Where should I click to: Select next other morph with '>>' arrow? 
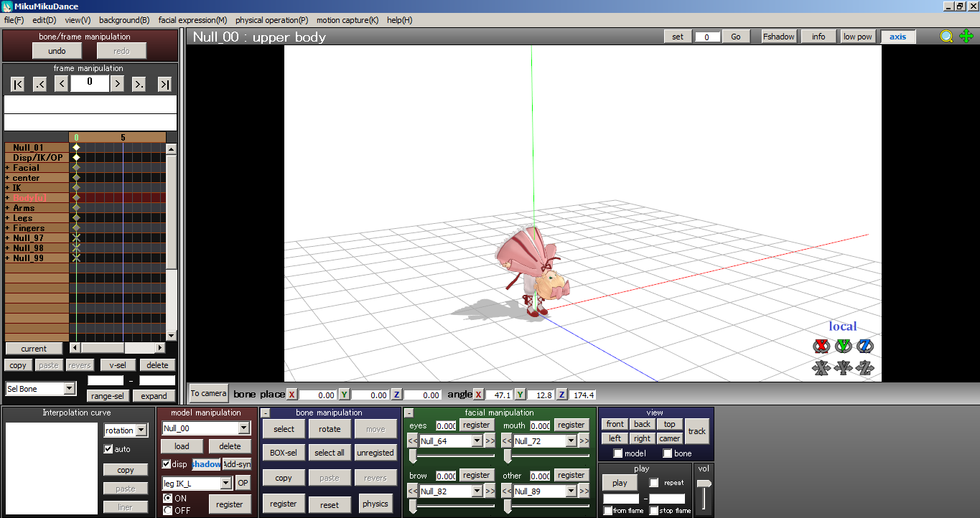pos(584,491)
